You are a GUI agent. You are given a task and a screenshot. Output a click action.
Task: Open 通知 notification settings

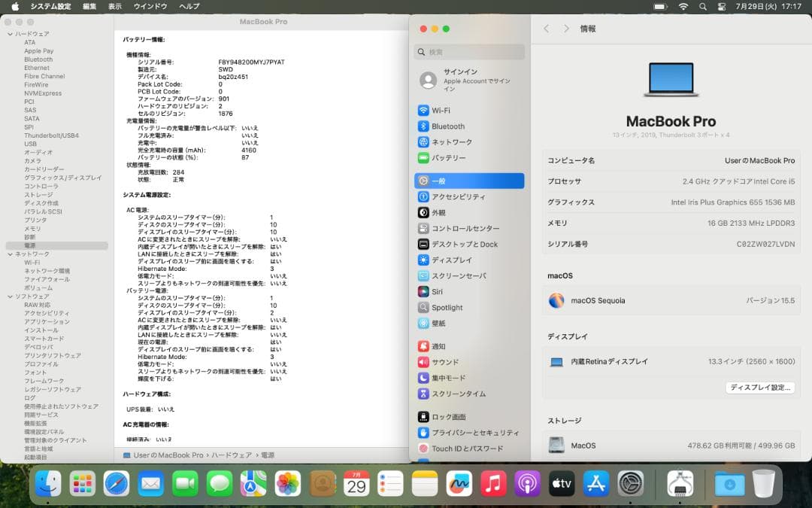(469, 346)
